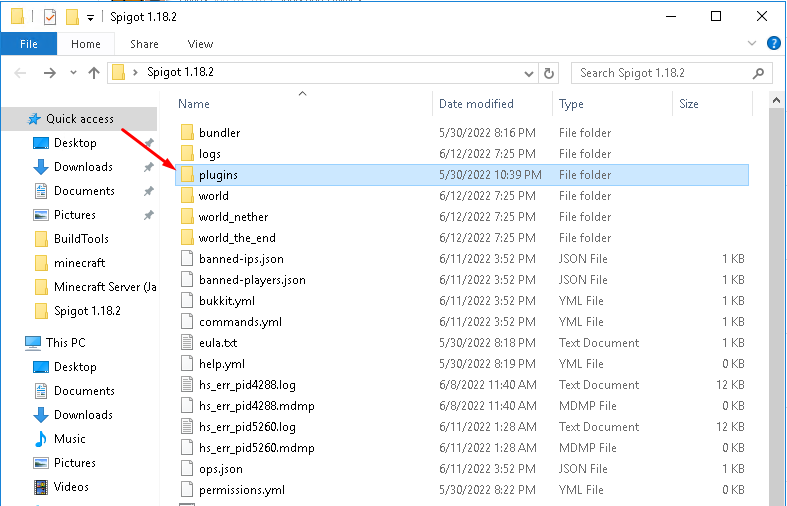Viewport: 787px width, 506px height.
Task: Switch to the Share ribbon tab
Action: pos(144,44)
